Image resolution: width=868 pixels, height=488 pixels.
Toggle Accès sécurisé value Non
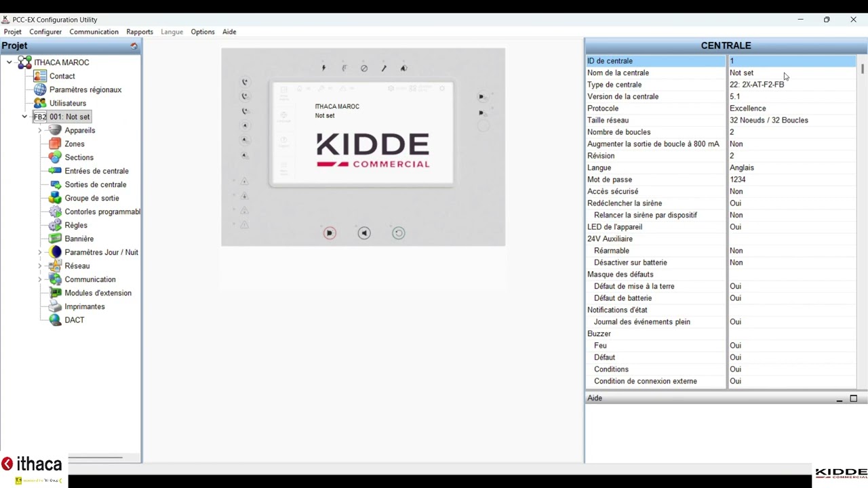pyautogui.click(x=792, y=191)
